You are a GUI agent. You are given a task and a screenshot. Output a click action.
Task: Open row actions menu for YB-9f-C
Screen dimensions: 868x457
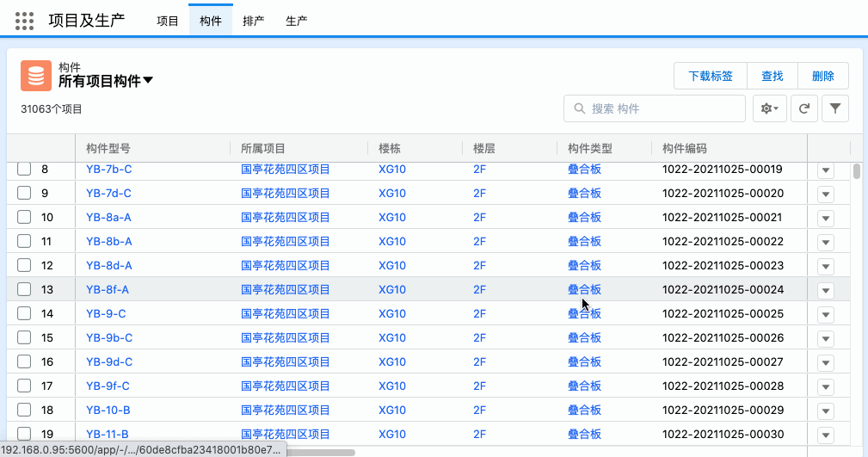[825, 386]
